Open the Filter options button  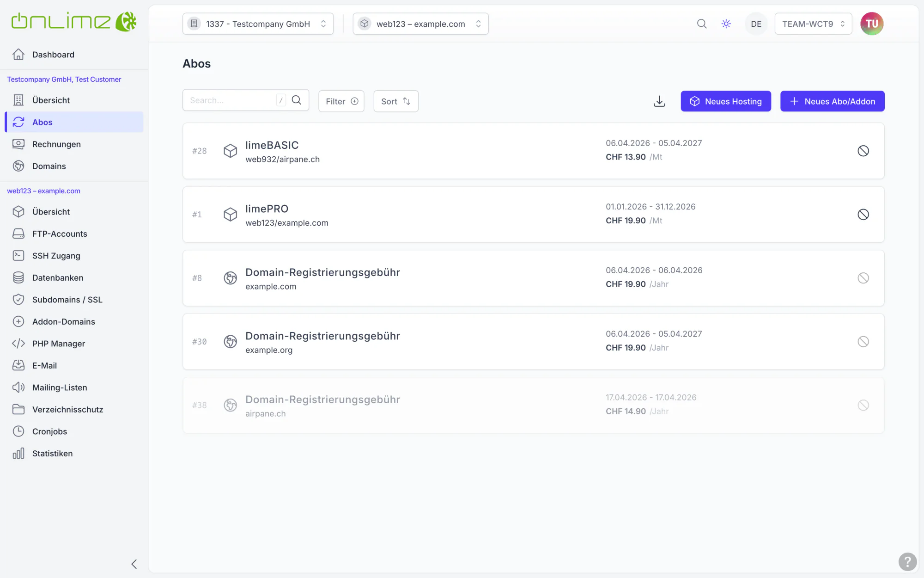tap(341, 101)
